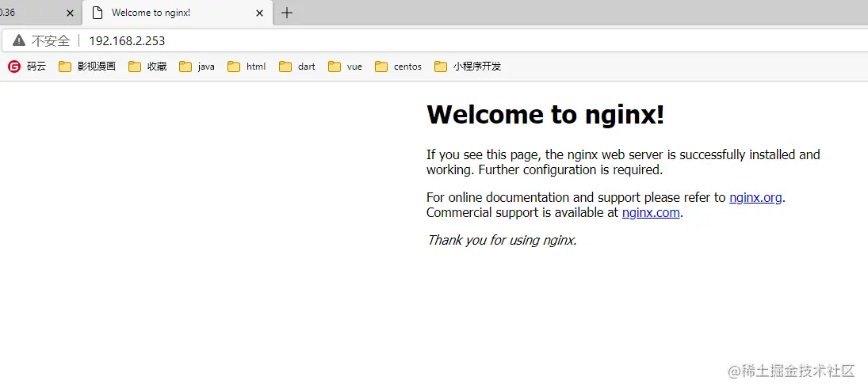Click the not secure warning triangle icon

[19, 40]
